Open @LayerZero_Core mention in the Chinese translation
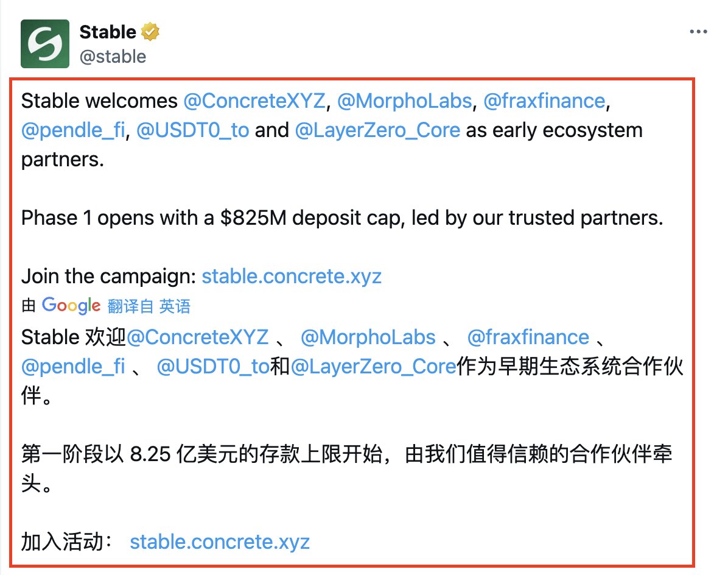The height and width of the screenshot is (575, 728). 373,367
